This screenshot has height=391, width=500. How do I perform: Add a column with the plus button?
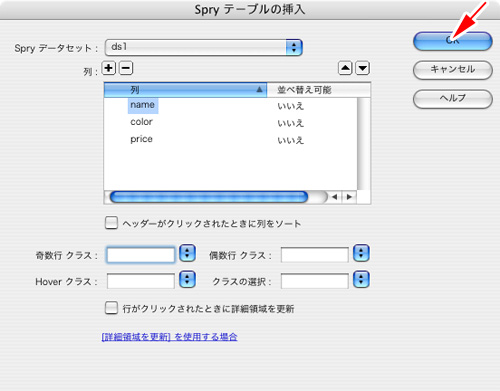[108, 68]
